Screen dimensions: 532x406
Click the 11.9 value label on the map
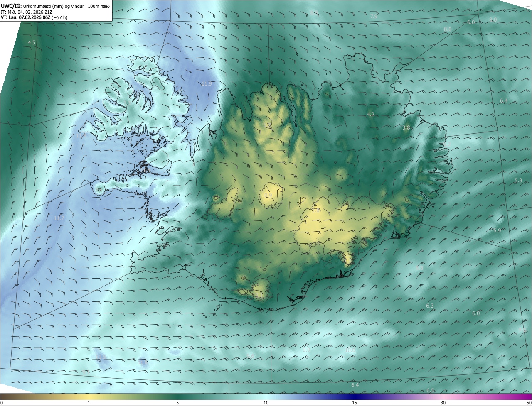pos(207,83)
